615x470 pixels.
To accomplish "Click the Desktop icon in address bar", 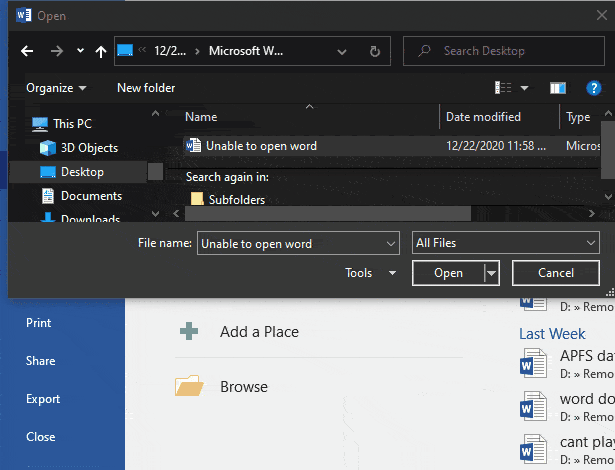I will (x=125, y=51).
